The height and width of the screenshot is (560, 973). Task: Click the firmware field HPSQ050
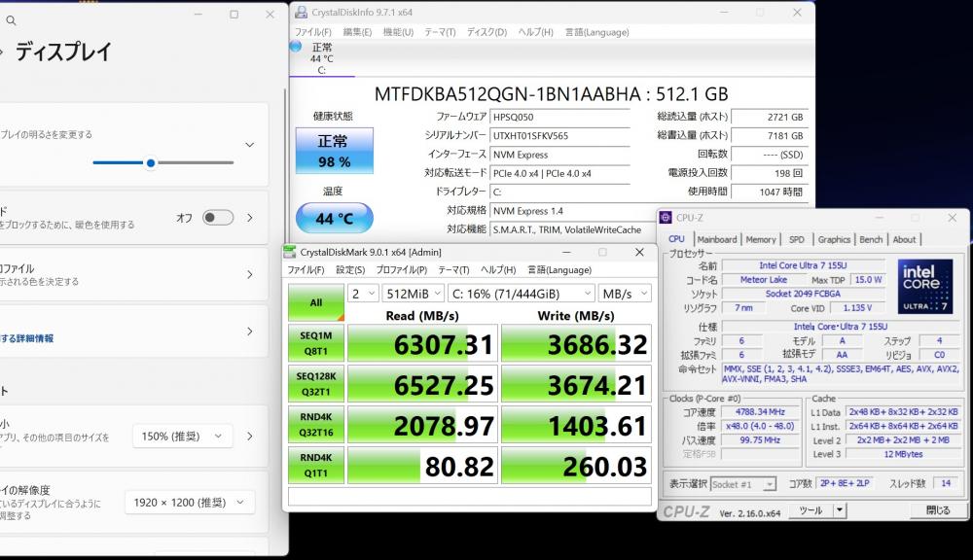coord(559,117)
